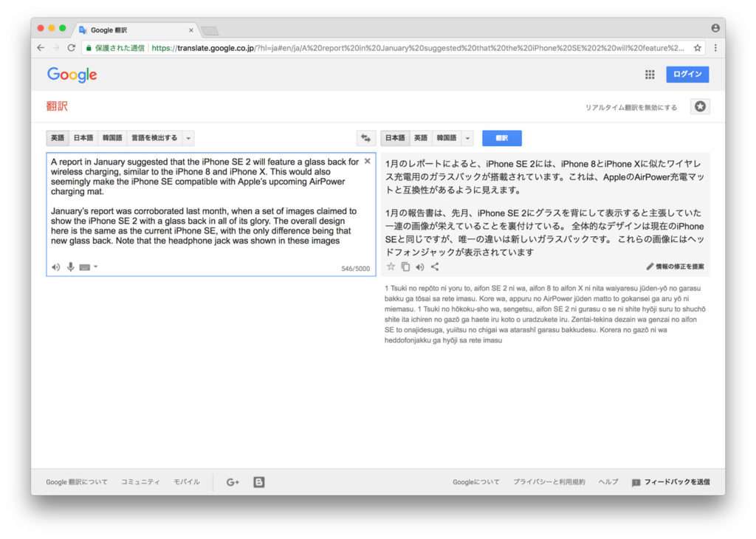Open Google+ icon in footer
This screenshot has height=539, width=756.
tap(233, 481)
